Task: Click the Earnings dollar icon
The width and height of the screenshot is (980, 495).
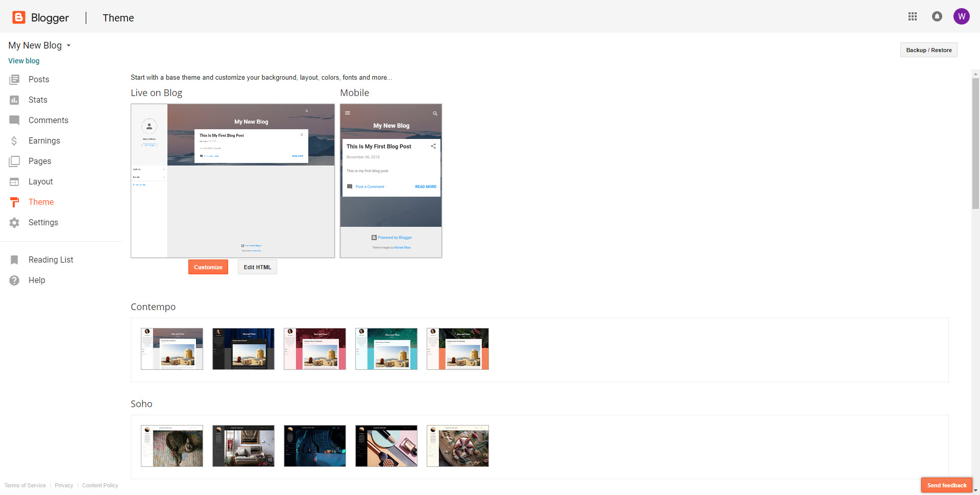Action: [14, 141]
